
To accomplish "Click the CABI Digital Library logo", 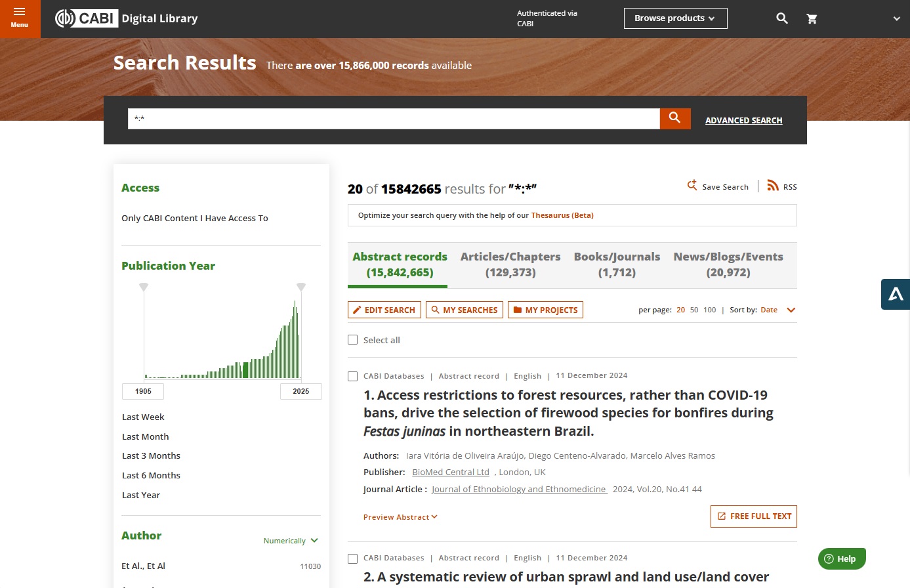I will (x=127, y=18).
